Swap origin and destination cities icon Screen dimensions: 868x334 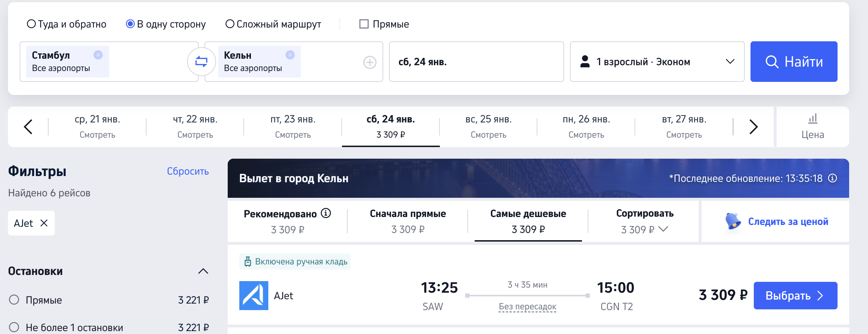point(201,62)
